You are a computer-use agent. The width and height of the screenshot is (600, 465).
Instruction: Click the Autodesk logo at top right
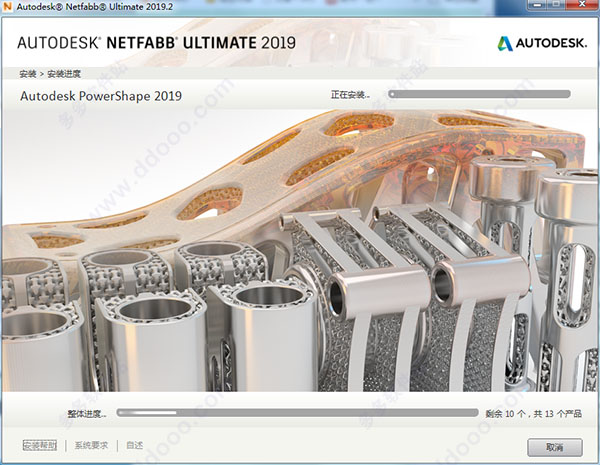click(542, 43)
